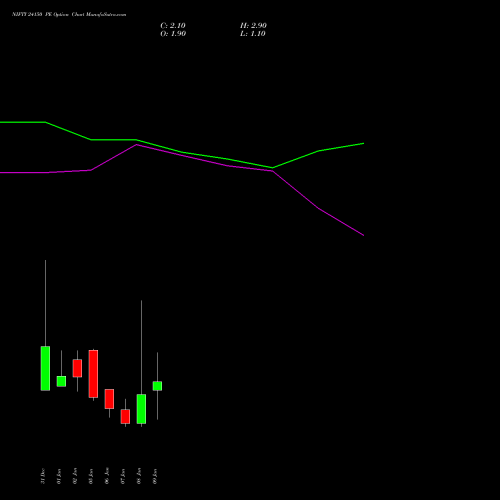Select the 08 Jan green candlestick
This screenshot has height=500, width=500.
pos(141,409)
